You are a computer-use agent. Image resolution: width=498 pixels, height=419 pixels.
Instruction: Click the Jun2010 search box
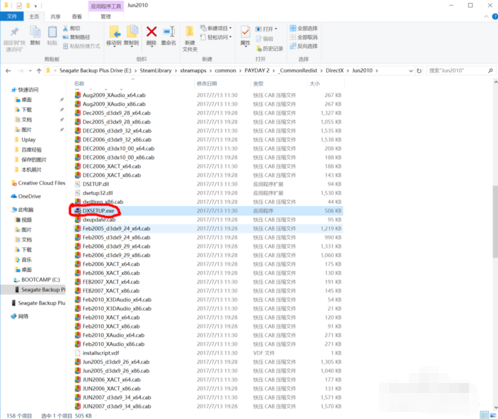click(460, 71)
